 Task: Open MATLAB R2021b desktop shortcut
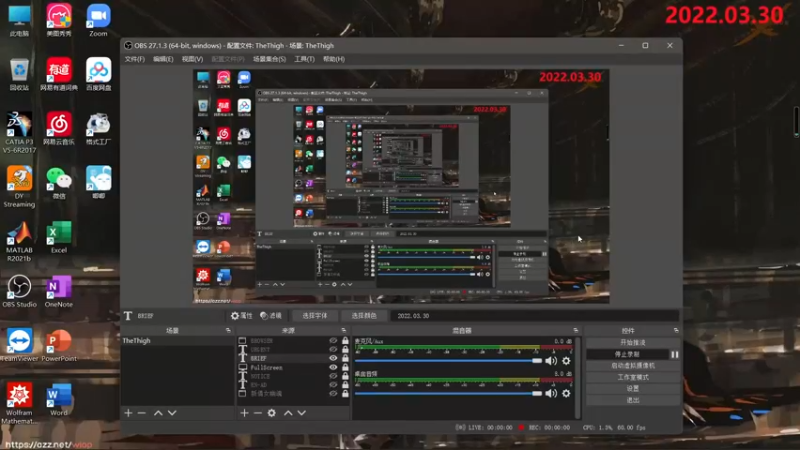(19, 241)
